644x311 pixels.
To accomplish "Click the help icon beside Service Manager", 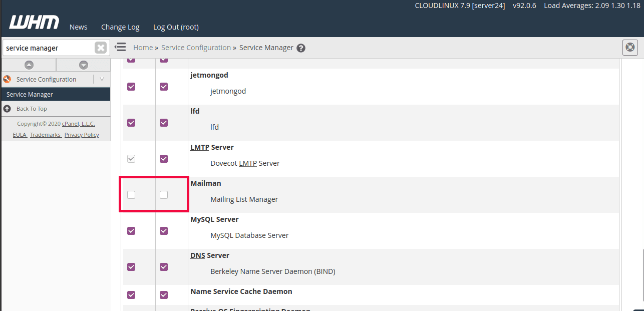I will click(300, 48).
